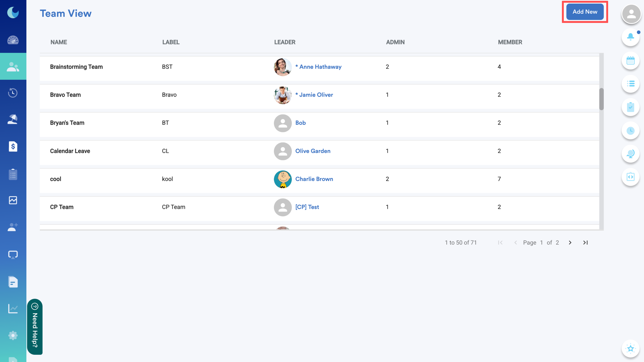Click the table vertical scrollbar thumb

click(601, 99)
